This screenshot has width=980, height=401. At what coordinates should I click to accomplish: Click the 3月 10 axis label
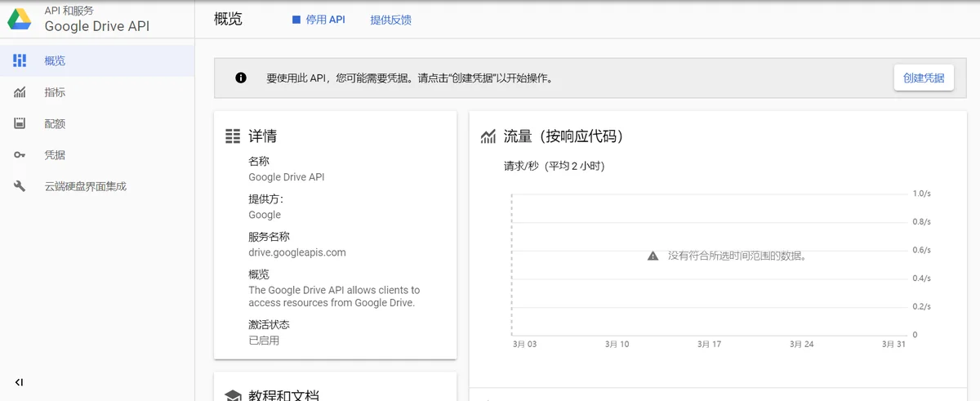click(617, 345)
